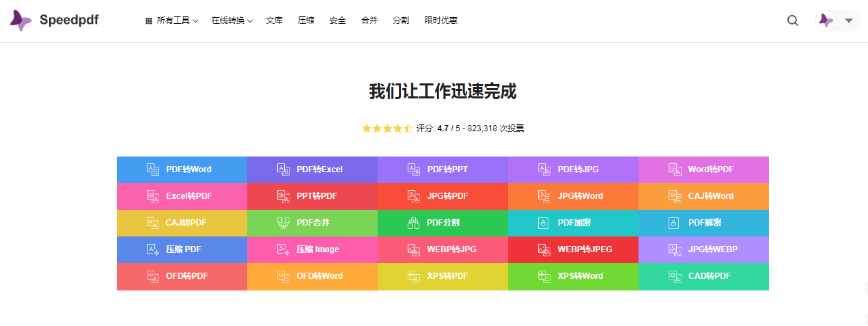Click the PDF解密 unlock icon
This screenshot has width=868, height=326.
(x=674, y=223)
